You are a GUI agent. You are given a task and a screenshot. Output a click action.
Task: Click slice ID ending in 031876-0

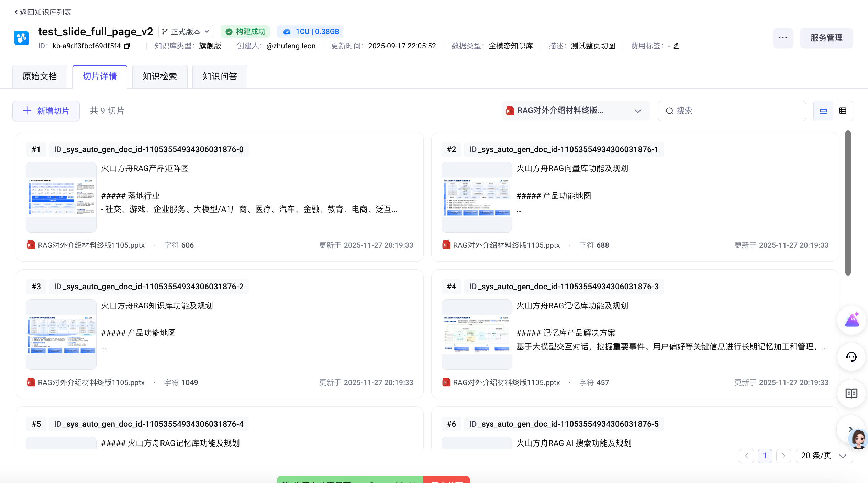tap(149, 149)
